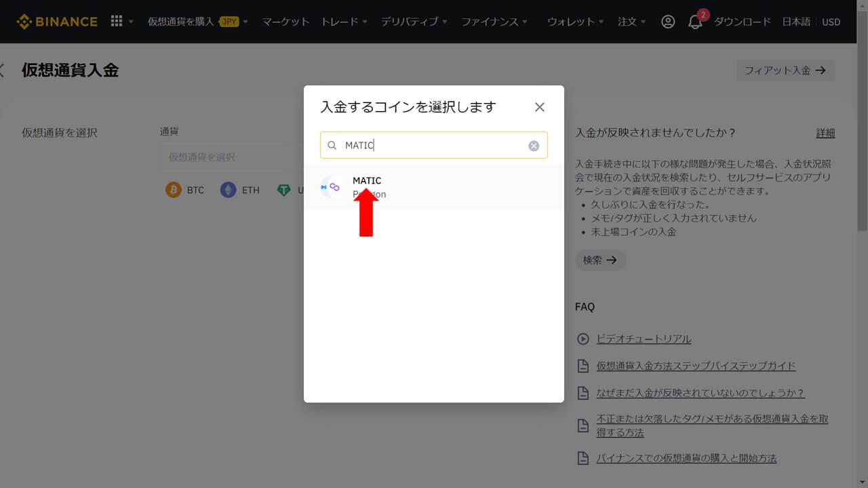Select the BTC coin icon

pos(174,190)
